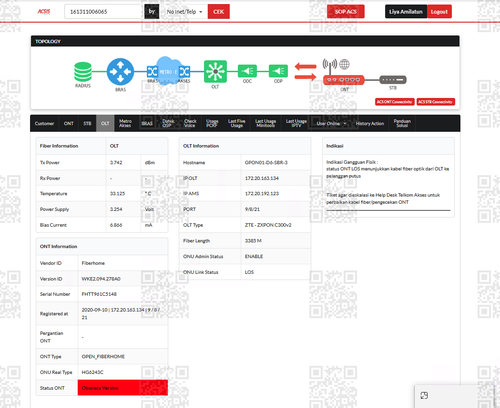The image size is (500, 408).
Task: Click the Logout button
Action: click(x=439, y=12)
